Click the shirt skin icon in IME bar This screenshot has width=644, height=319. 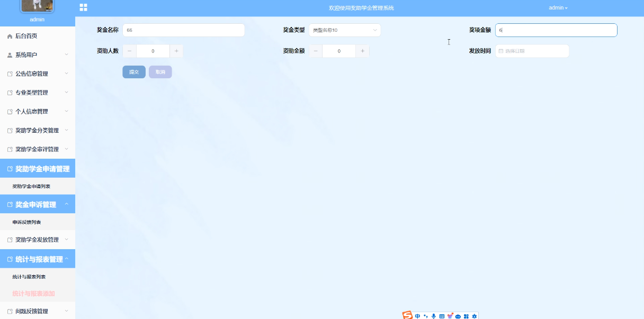[450, 316]
